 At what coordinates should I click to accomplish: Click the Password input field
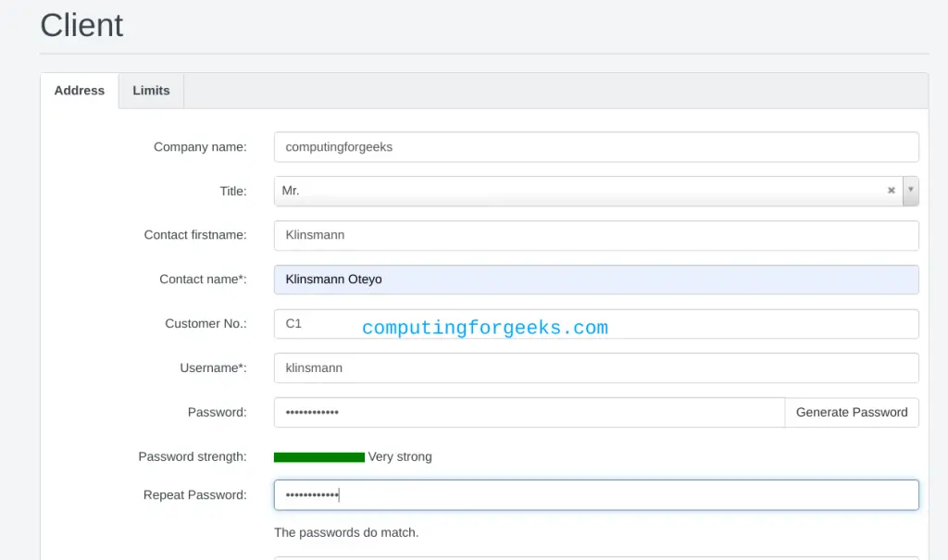(529, 413)
